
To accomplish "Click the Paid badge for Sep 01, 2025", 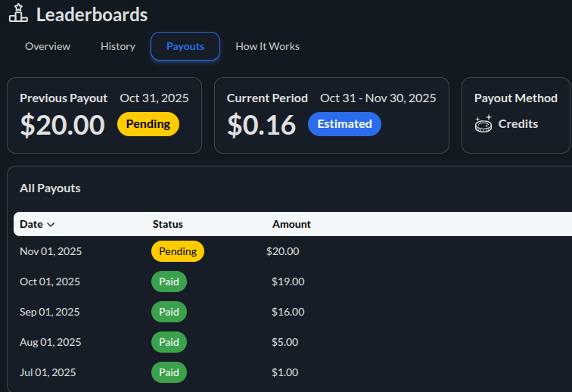I will [169, 312].
